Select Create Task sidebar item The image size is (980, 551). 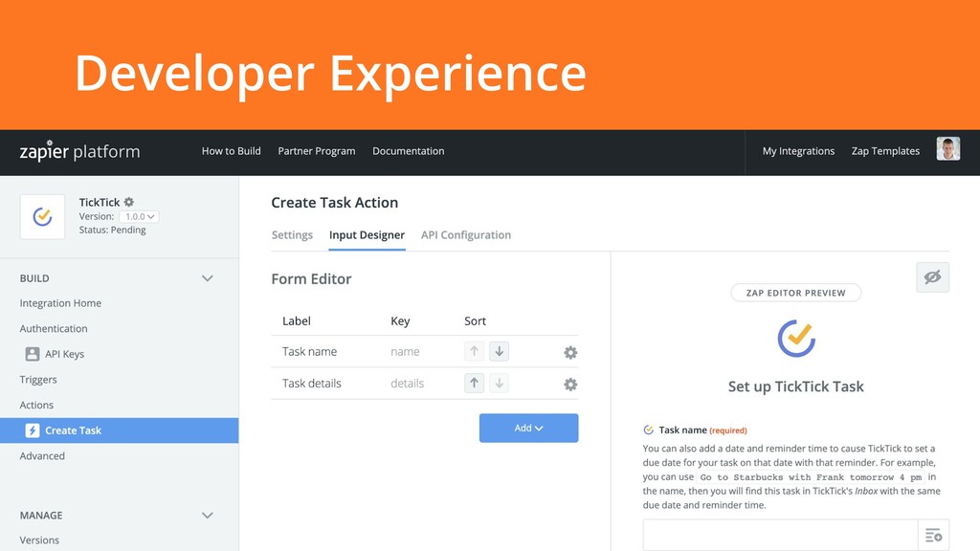[x=119, y=430]
